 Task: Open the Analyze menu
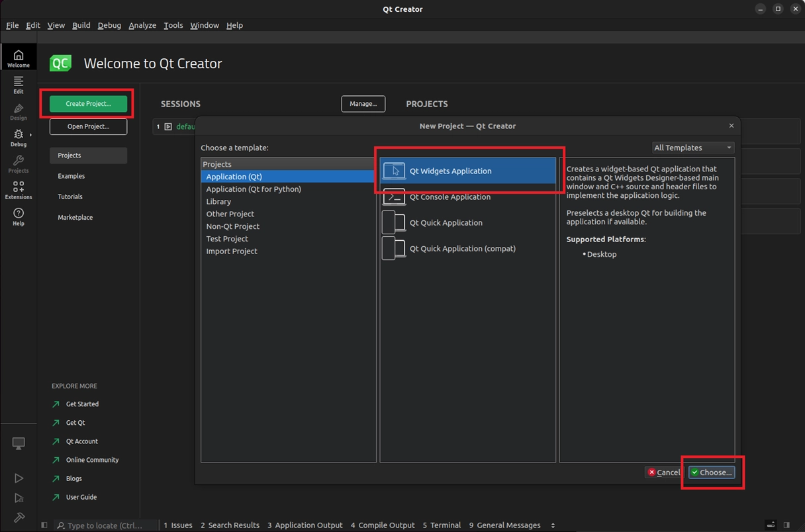point(142,25)
